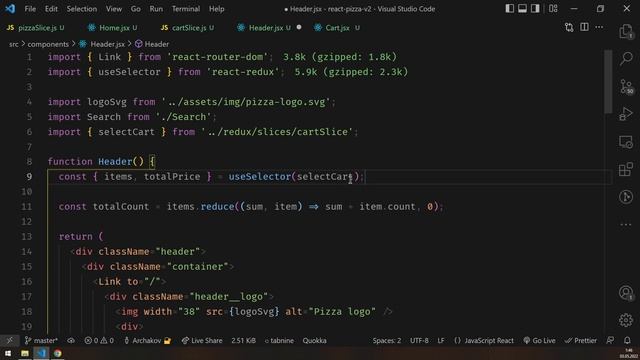This screenshot has width=640, height=360.
Task: Toggle primary side bar layout icon
Action: [x=509, y=9]
